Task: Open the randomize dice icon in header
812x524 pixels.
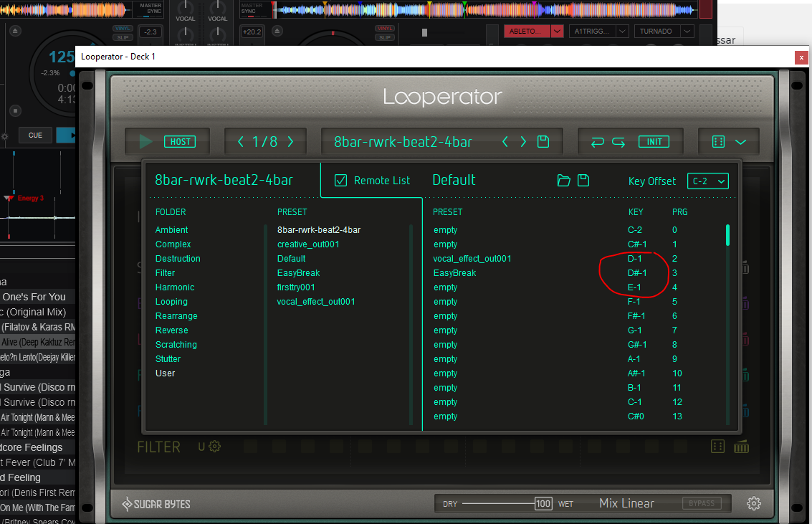Action: click(718, 142)
